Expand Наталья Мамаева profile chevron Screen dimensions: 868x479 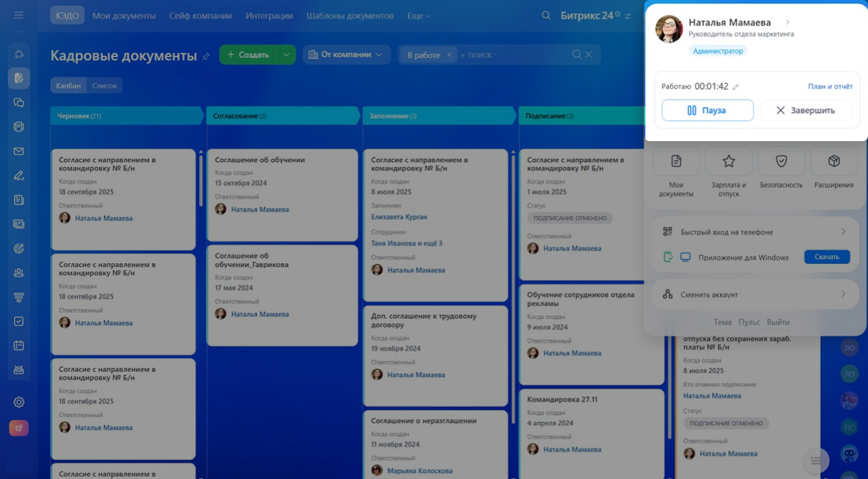click(x=787, y=22)
